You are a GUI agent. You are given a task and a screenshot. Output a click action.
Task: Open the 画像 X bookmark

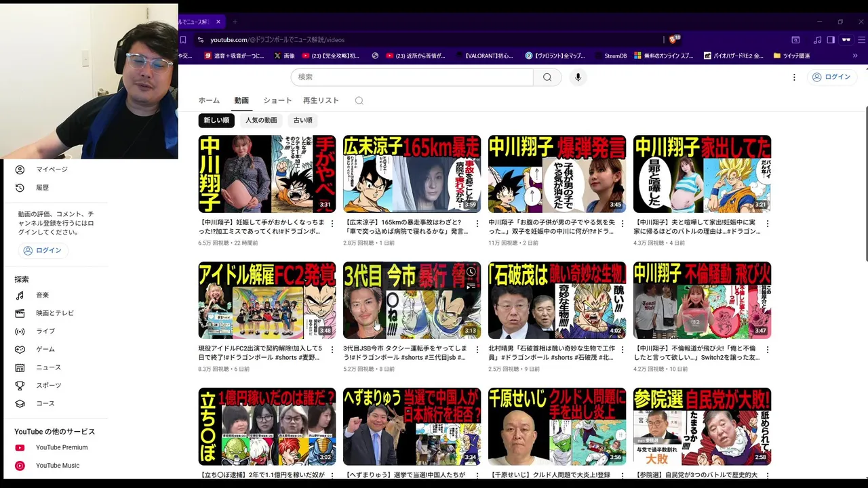(x=284, y=56)
